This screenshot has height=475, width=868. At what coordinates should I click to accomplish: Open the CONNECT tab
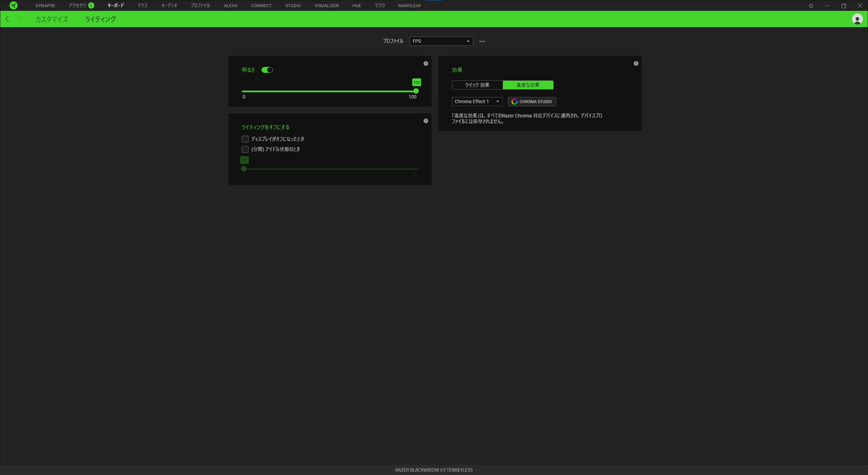click(x=261, y=6)
